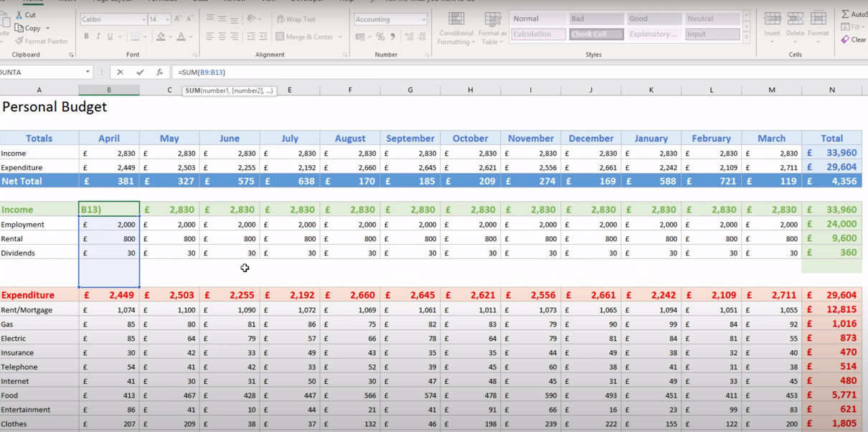Click the Comma Style icon
Screen dimensions: 868x432
[x=392, y=37]
